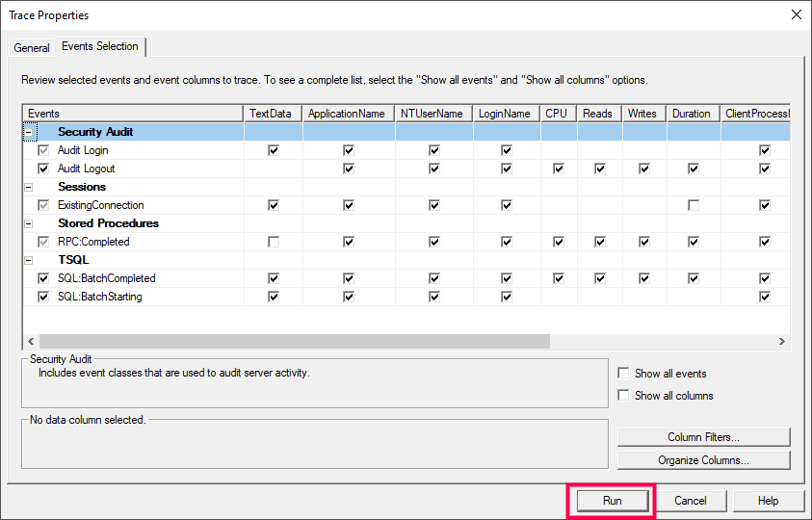812x520 pixels.
Task: Click the horizontal scrollbar thumb
Action: (x=295, y=341)
